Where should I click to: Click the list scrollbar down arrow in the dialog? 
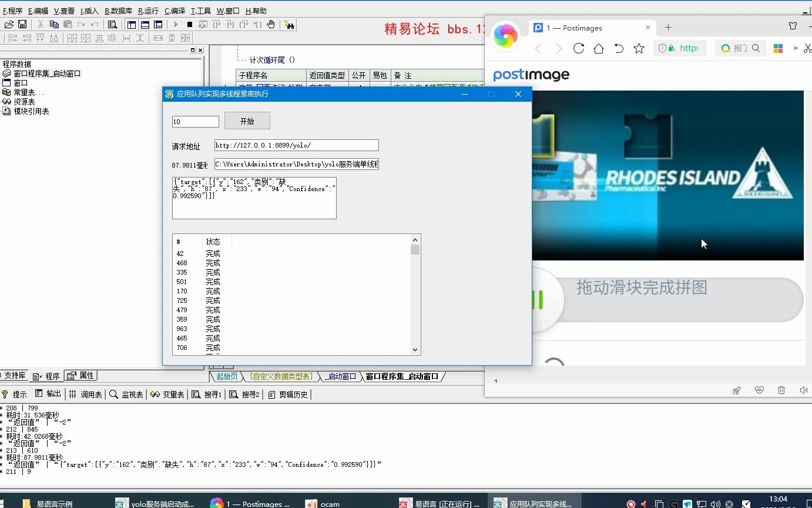click(415, 349)
